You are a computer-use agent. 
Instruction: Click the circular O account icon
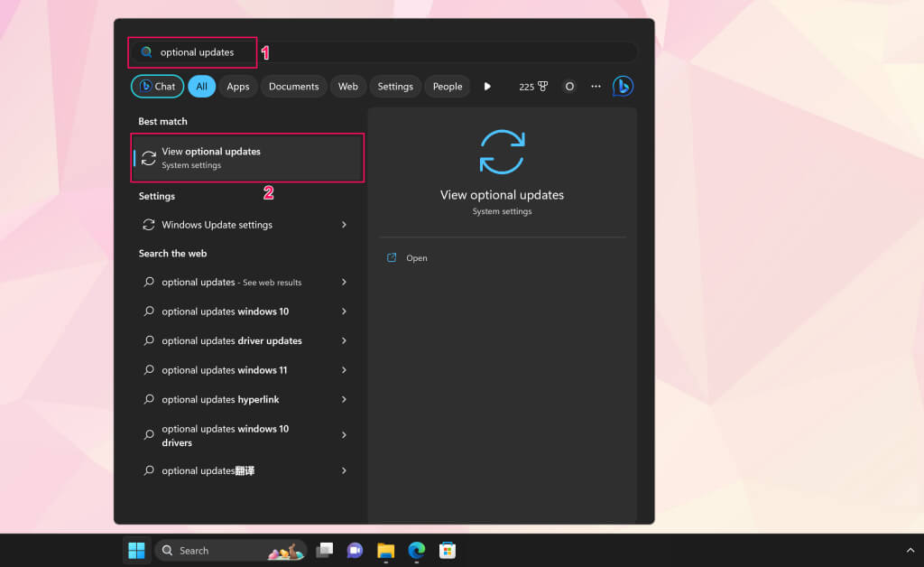coord(569,87)
